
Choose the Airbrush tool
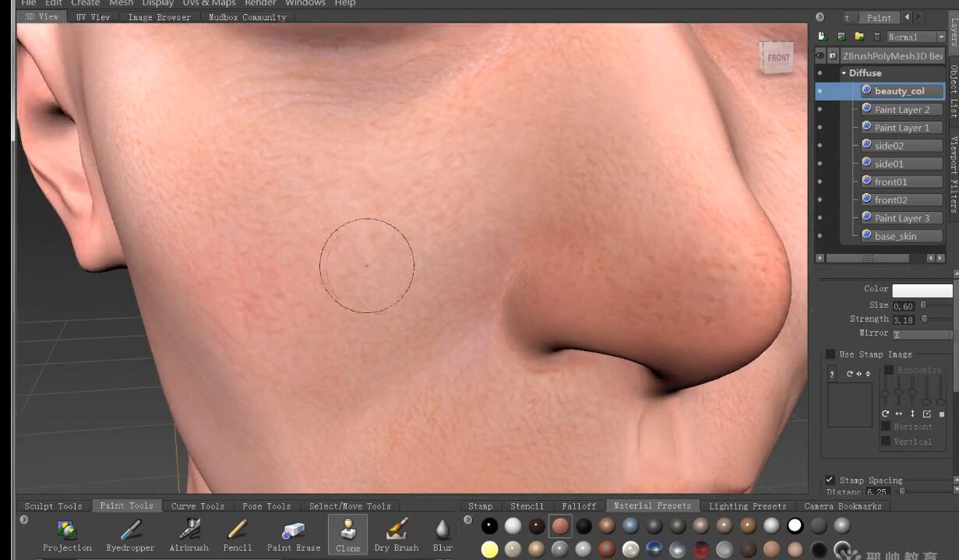pos(189,532)
